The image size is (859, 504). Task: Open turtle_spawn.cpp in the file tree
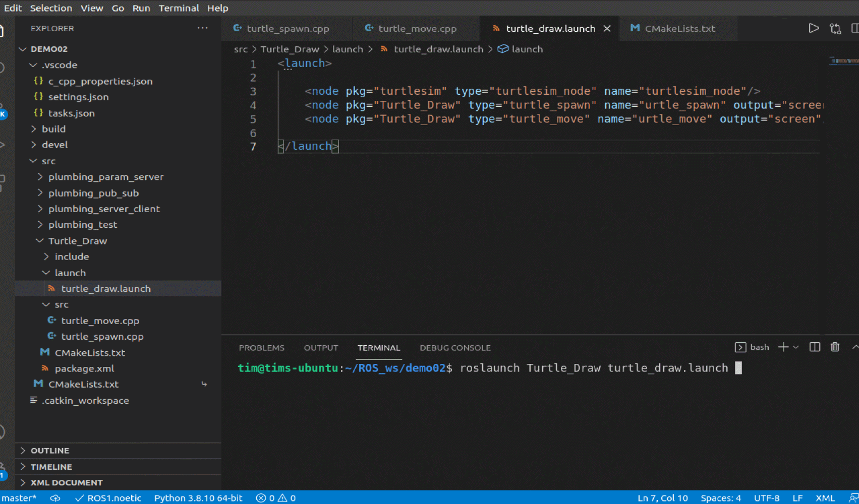pos(102,337)
